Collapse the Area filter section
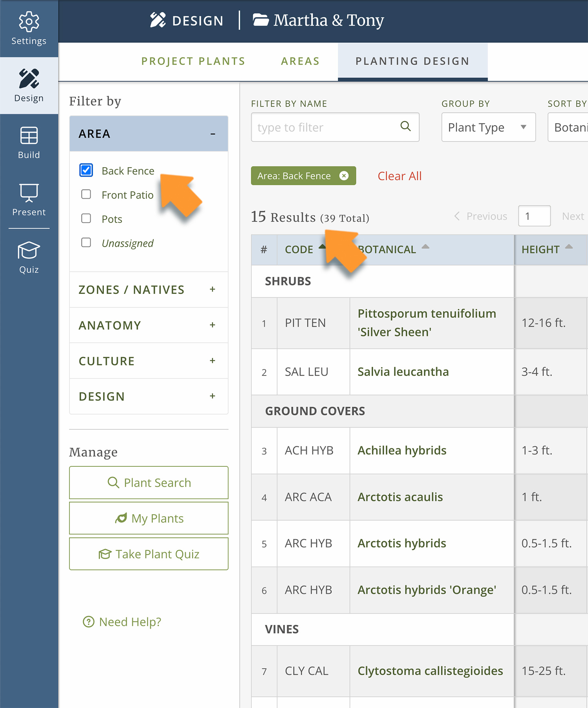This screenshot has height=708, width=588. pos(212,134)
